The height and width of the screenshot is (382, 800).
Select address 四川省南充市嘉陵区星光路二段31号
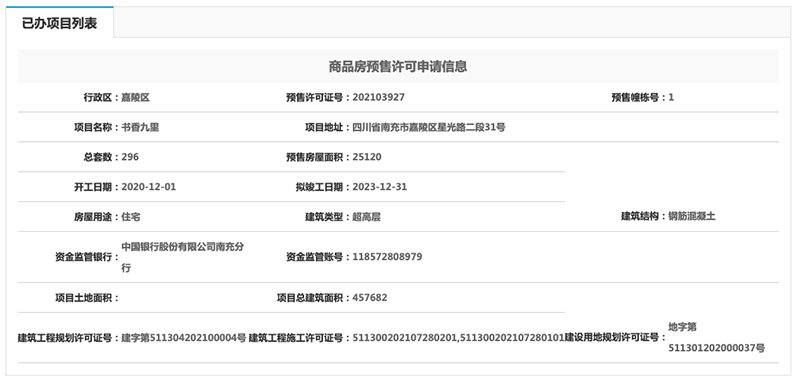point(429,128)
